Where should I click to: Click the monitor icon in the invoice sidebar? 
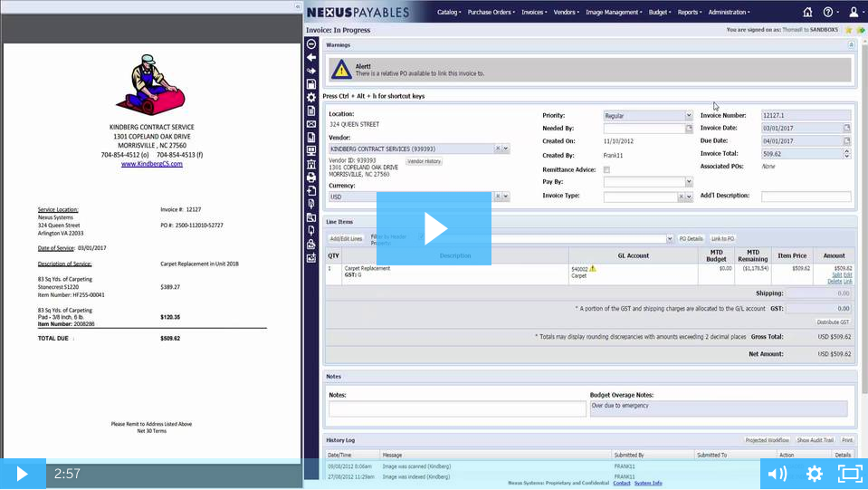311,150
